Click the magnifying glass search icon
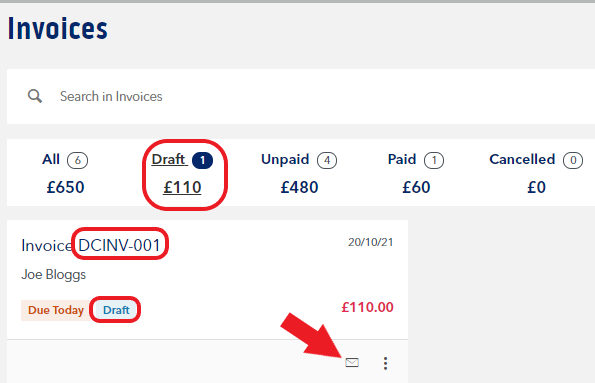 35,96
